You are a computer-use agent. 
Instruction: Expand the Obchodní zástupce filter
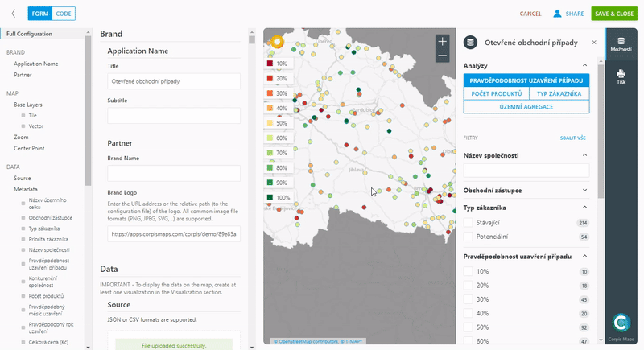point(585,191)
